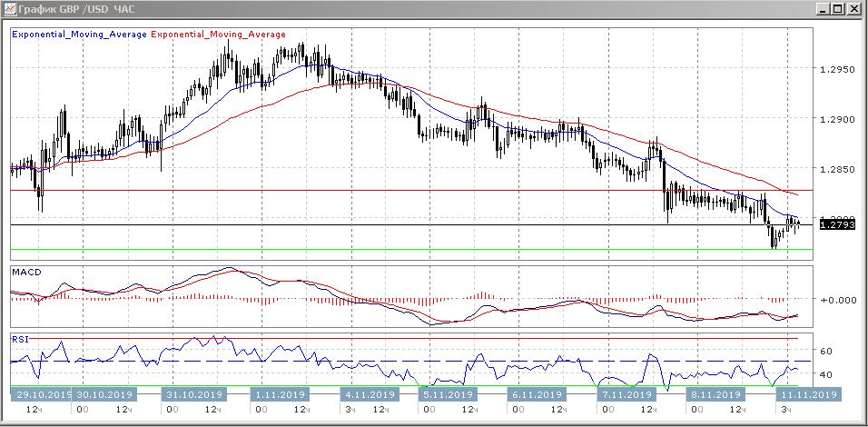Viewport: 868px width, 427px height.
Task: Click the current price tag 1.2793
Action: [x=835, y=224]
